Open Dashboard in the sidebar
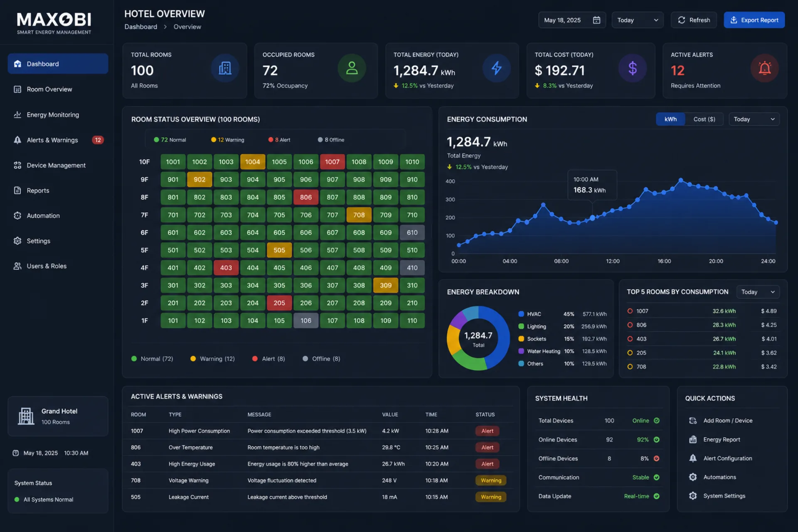Image resolution: width=798 pixels, height=532 pixels. click(x=58, y=64)
